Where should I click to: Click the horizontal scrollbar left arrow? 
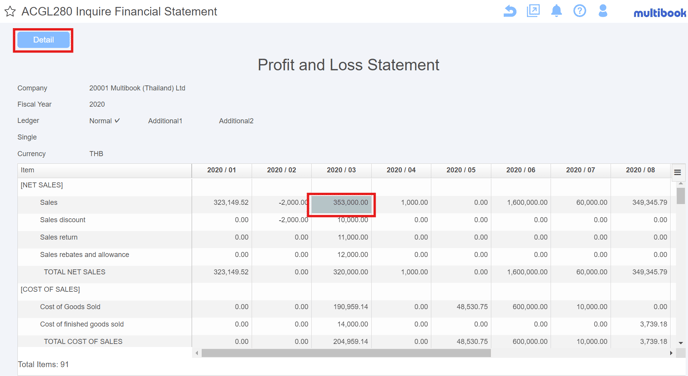197,353
